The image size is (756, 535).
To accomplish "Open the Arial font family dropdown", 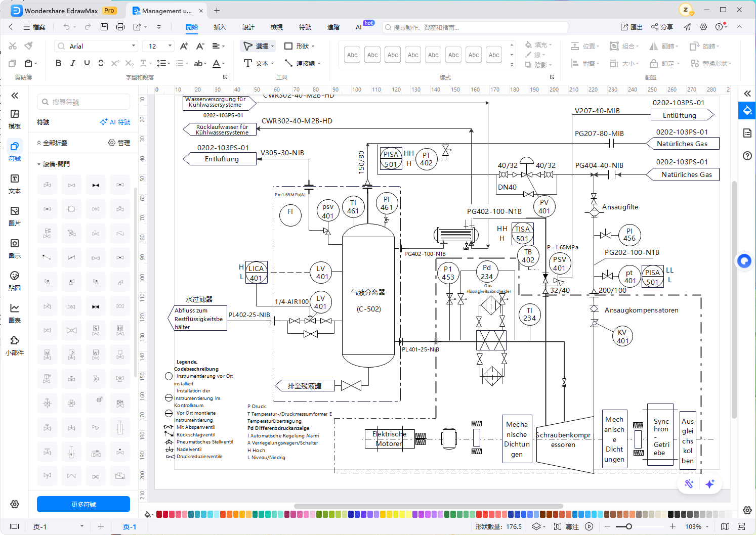I will (x=96, y=46).
